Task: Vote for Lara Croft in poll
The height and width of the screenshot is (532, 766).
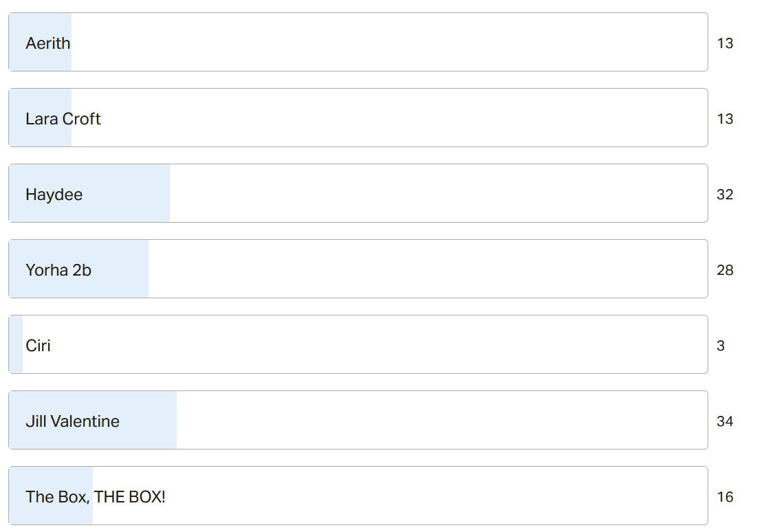Action: point(358,118)
